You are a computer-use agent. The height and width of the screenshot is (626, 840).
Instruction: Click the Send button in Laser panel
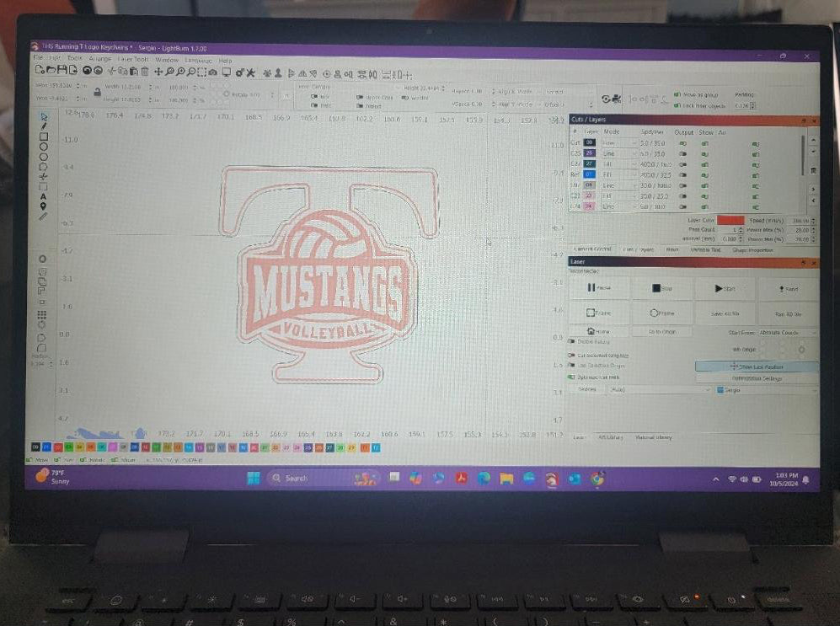point(788,289)
